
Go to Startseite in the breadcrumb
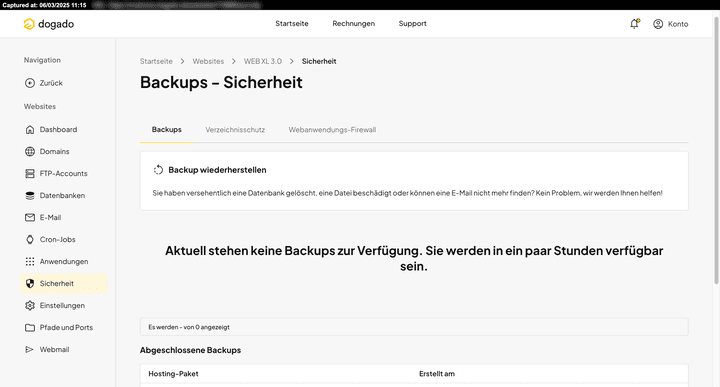tap(156, 62)
